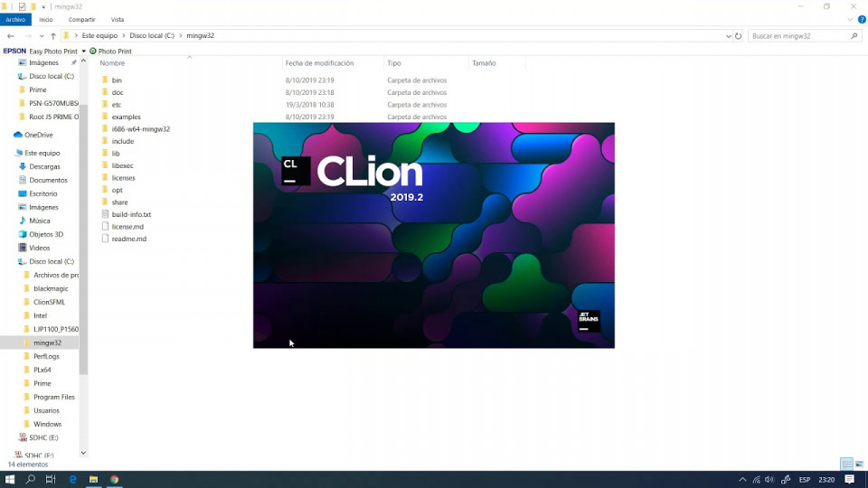
Task: Expand the ribbon with chevron
Action: pyautogui.click(x=850, y=19)
